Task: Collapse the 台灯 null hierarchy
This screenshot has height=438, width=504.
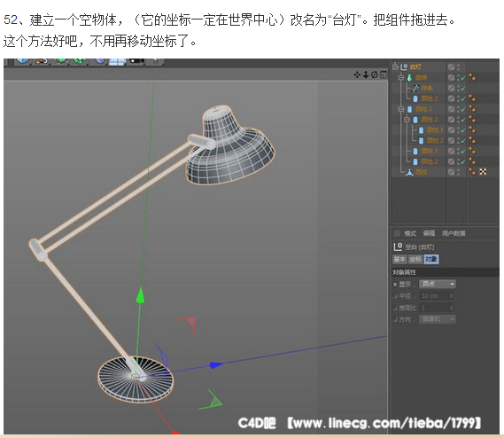Action: 395,66
